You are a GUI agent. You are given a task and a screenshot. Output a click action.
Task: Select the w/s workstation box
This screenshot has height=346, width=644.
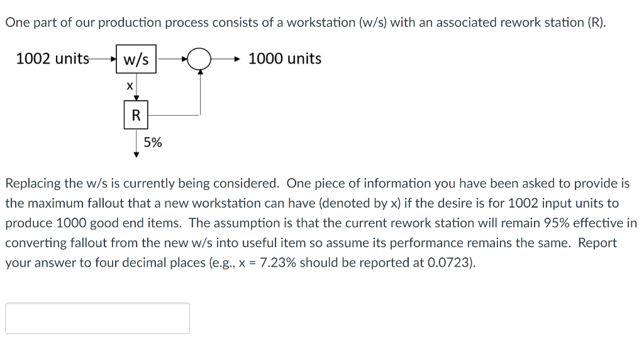pyautogui.click(x=136, y=59)
